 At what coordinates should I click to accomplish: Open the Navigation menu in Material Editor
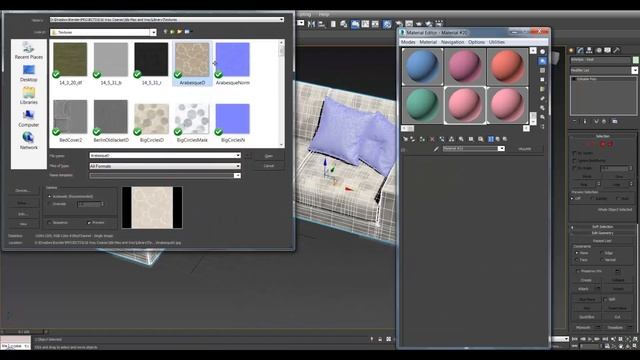tap(452, 42)
